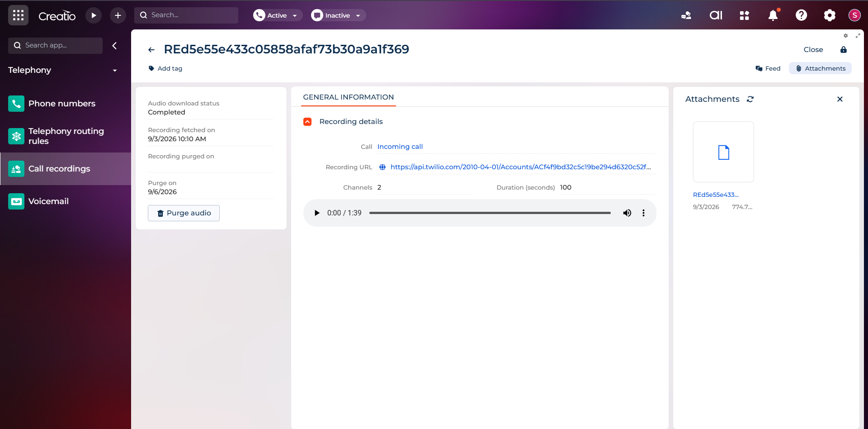Open the Inactive chat status dropdown
Screen dimensions: 868x429
point(338,15)
